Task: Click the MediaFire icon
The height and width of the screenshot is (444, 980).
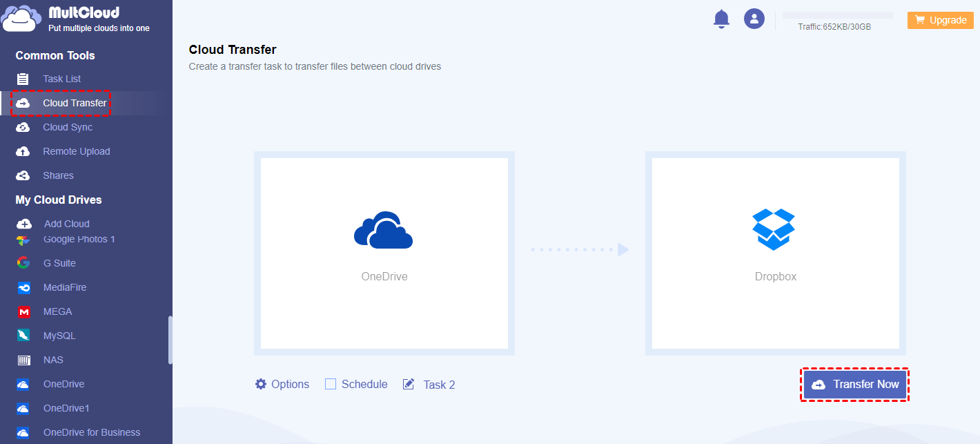Action: 23,287
